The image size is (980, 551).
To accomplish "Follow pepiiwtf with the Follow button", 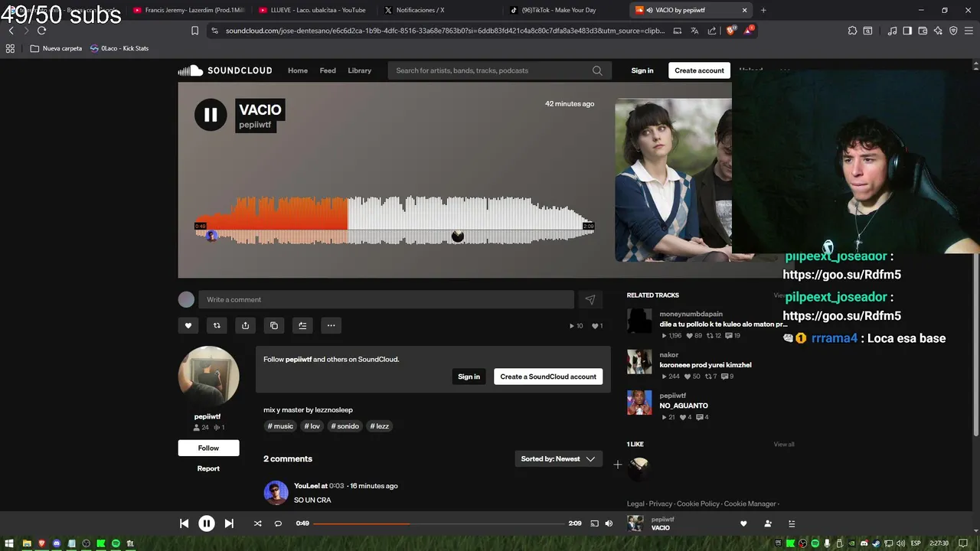I will (x=208, y=448).
